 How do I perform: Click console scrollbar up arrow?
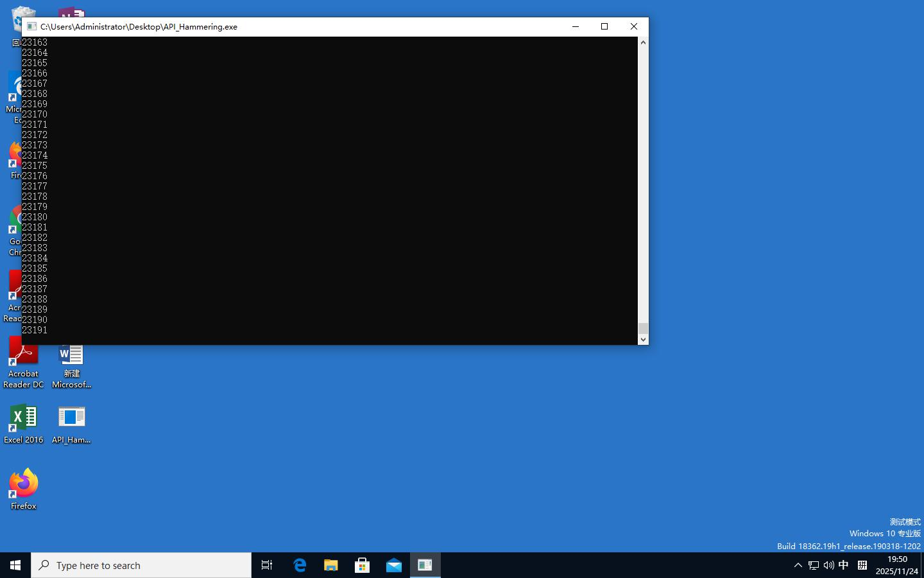(643, 42)
